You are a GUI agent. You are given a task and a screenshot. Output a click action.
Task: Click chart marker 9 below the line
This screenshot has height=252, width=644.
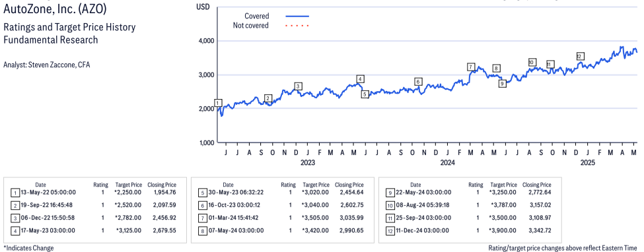502,83
